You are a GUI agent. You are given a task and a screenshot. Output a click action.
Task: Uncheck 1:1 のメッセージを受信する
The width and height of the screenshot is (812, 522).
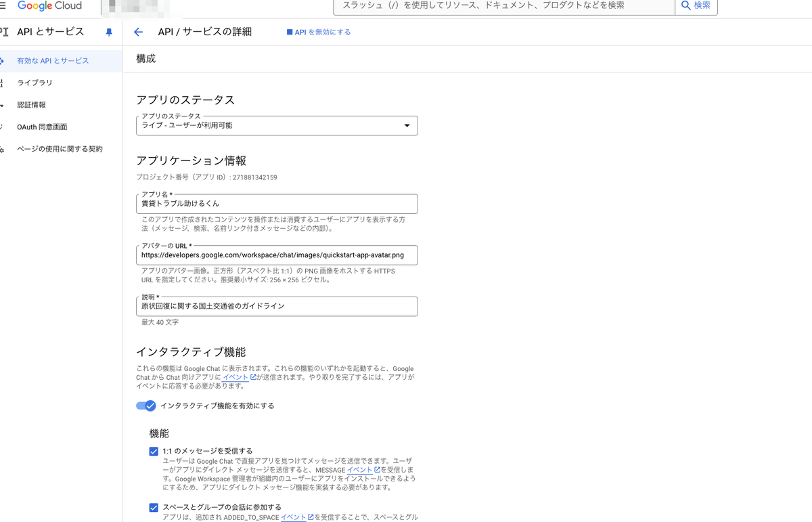point(154,451)
